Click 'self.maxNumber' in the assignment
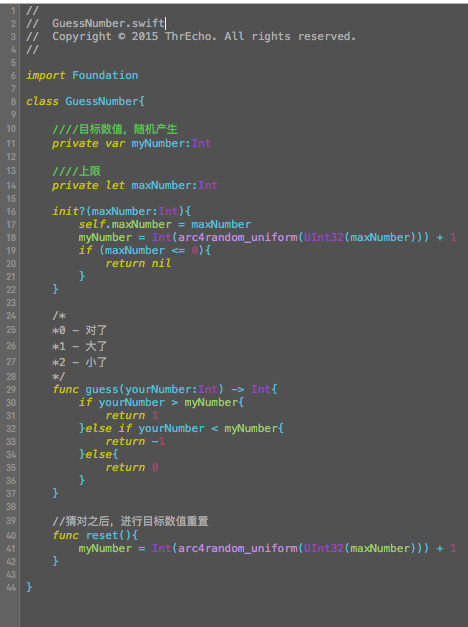 [x=125, y=224]
